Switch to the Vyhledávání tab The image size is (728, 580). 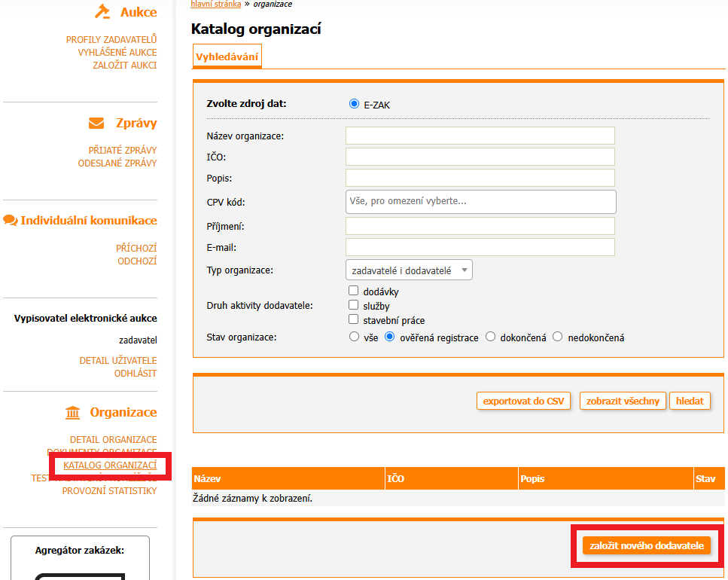pyautogui.click(x=227, y=56)
